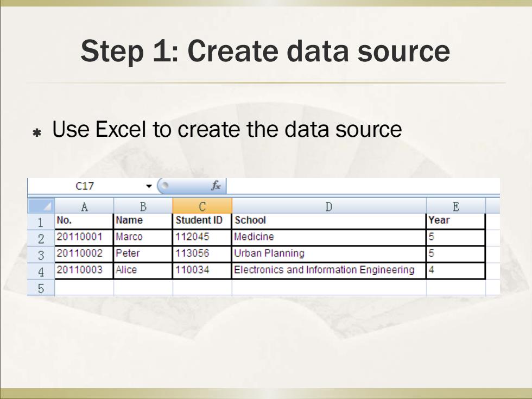Click the Name Box showing C17

point(85,186)
